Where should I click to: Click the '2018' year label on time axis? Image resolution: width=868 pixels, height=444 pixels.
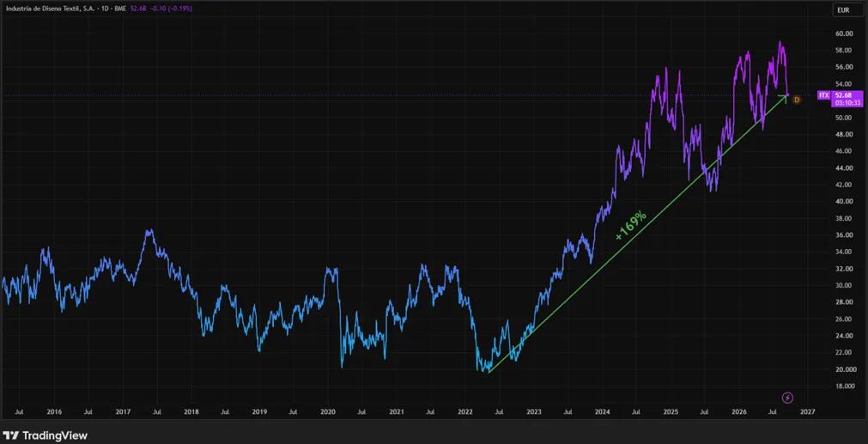coord(191,412)
